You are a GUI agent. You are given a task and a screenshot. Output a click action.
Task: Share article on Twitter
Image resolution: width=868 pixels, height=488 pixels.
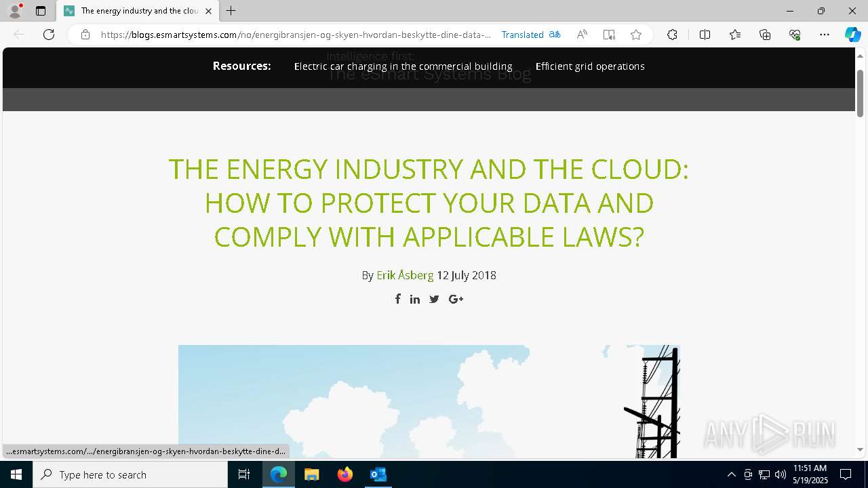[x=434, y=299]
